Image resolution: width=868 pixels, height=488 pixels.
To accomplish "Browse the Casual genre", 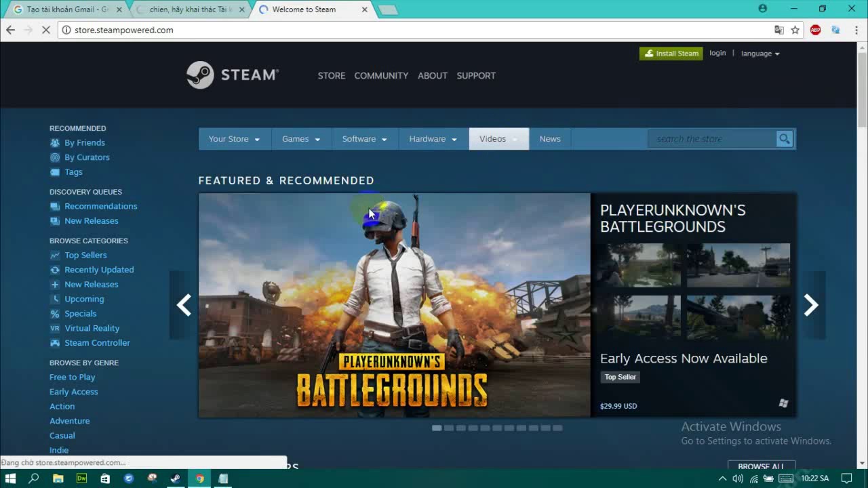I will [62, 436].
